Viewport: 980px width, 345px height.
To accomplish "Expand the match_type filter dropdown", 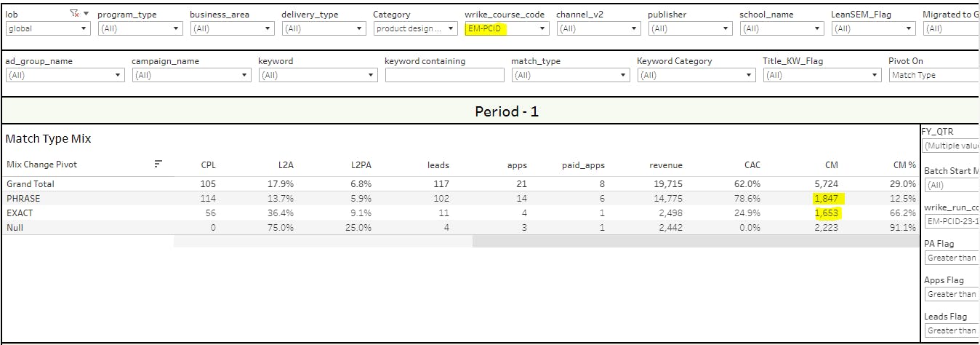I will 570,75.
